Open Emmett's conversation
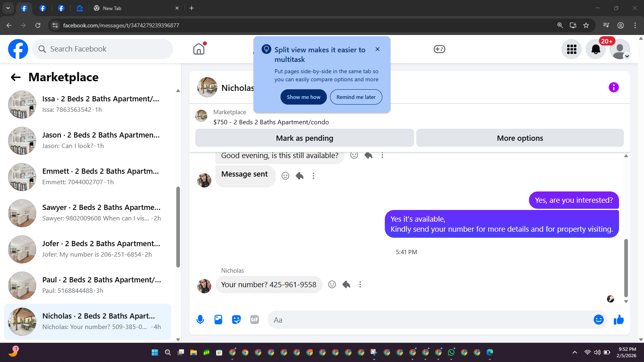The width and height of the screenshot is (644, 362). click(87, 177)
